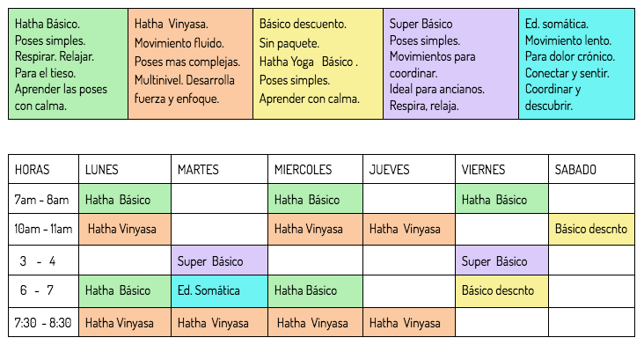Select Thursday 7:30-8:30 Hatha Vinyasa cell

point(409,322)
